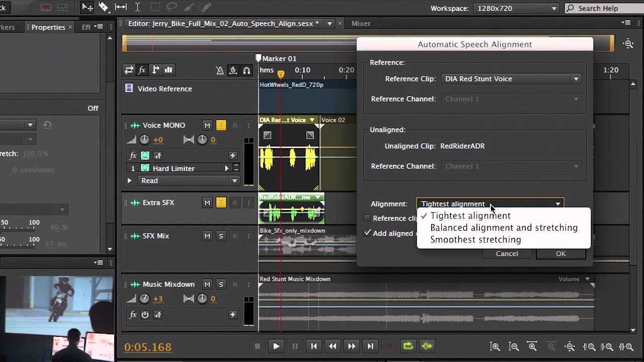The height and width of the screenshot is (362, 644).
Task: Toggle the metronome icon
Action: 220,70
